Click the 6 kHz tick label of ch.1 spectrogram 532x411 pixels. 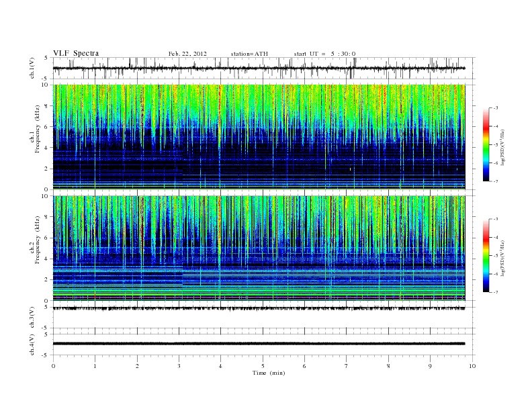(46, 127)
